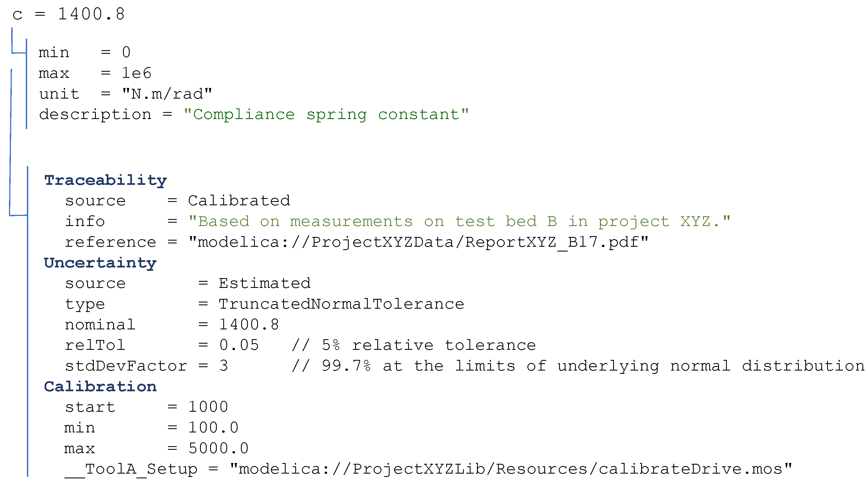Click the TruncatedNormalTolerance type value
868x489 pixels.
pos(341,304)
